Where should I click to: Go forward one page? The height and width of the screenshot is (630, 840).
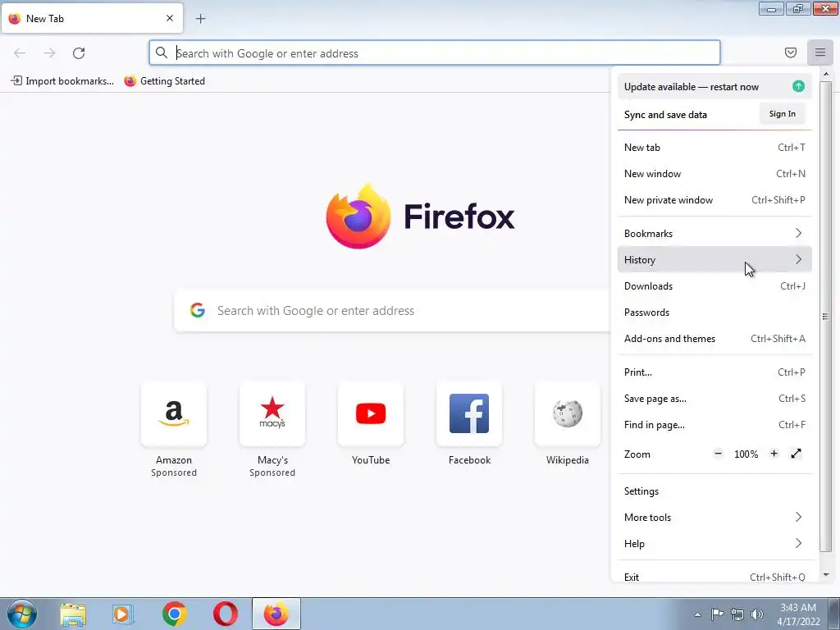pyautogui.click(x=49, y=53)
